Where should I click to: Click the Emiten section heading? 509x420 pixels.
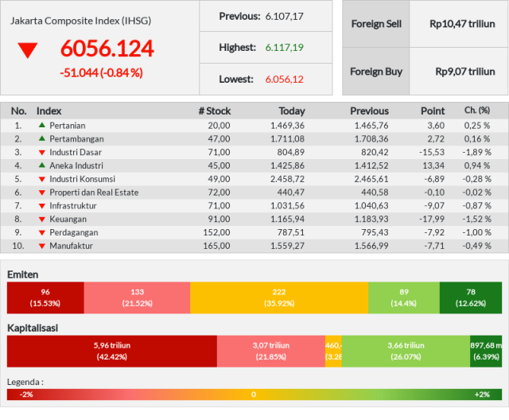click(23, 274)
